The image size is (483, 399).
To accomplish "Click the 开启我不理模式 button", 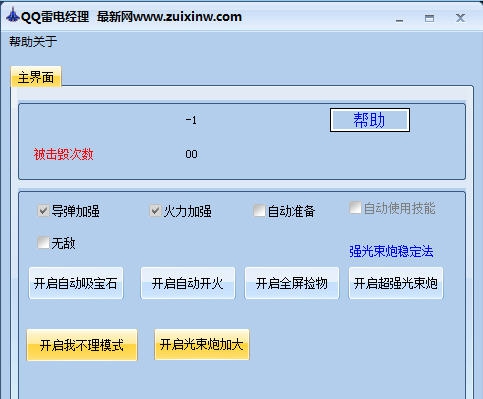I will tap(82, 345).
